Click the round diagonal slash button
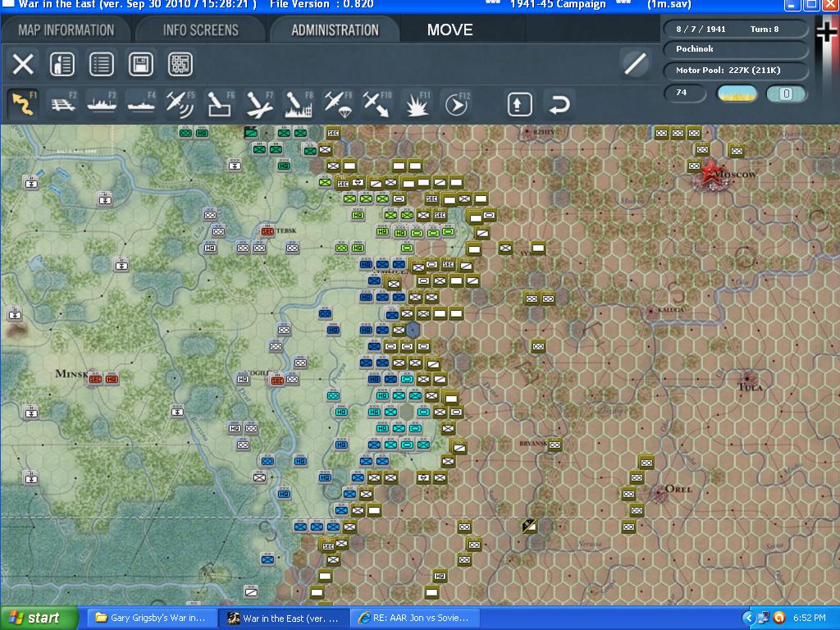840x630 pixels. pos(636,64)
